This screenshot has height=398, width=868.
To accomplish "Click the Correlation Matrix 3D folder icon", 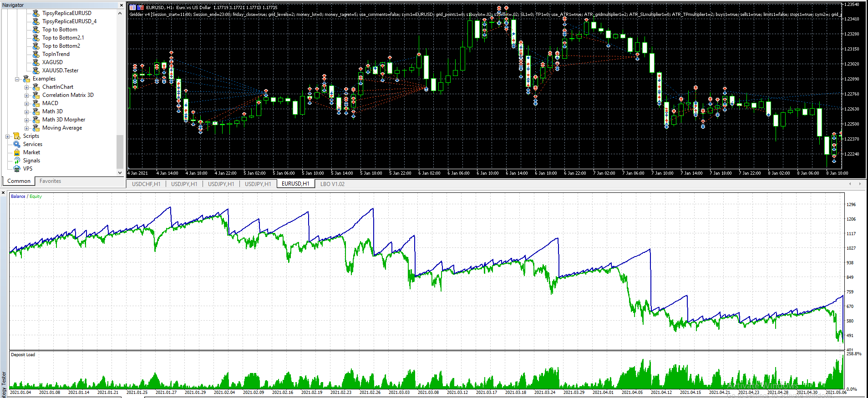I will pos(36,95).
